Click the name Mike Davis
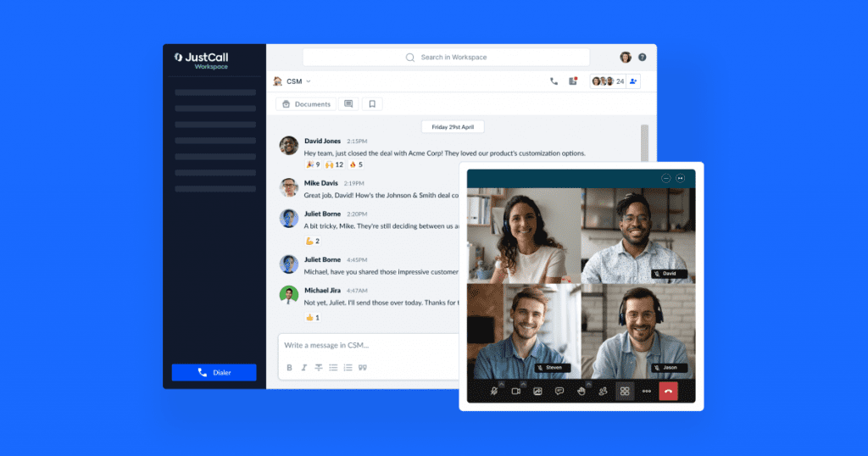The width and height of the screenshot is (868, 456). click(x=320, y=183)
